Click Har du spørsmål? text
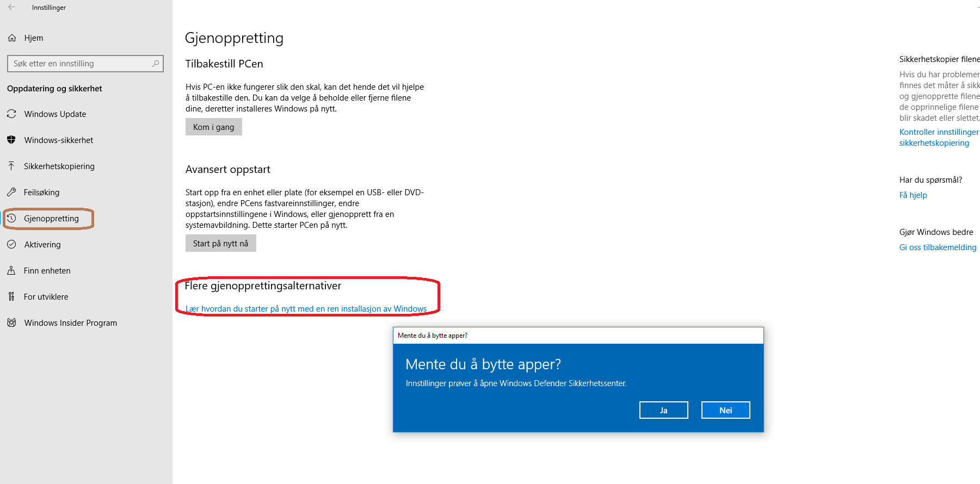Image resolution: width=980 pixels, height=484 pixels. click(x=931, y=180)
